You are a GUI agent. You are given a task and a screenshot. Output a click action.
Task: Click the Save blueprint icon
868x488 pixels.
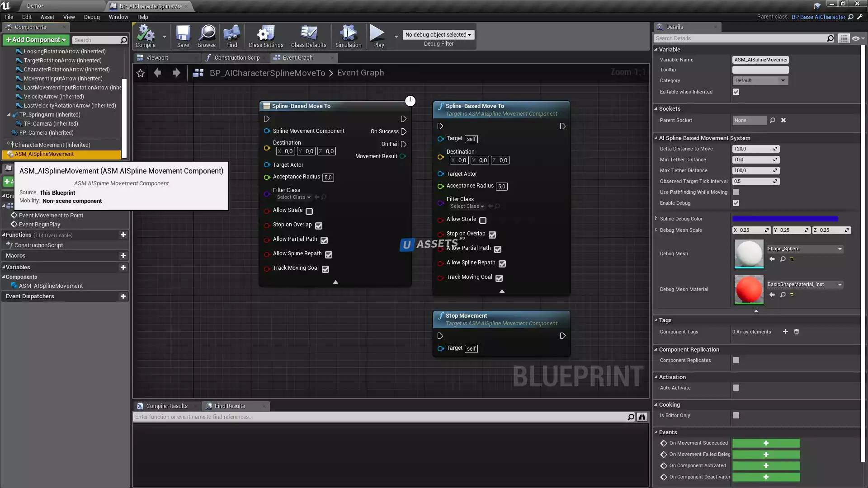tap(183, 36)
